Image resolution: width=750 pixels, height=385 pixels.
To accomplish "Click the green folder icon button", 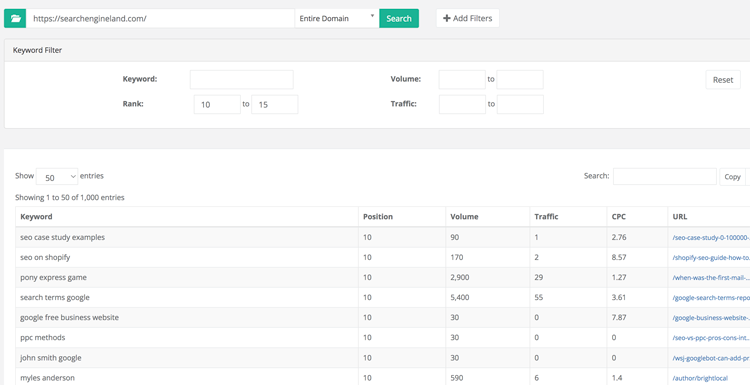I will [15, 18].
